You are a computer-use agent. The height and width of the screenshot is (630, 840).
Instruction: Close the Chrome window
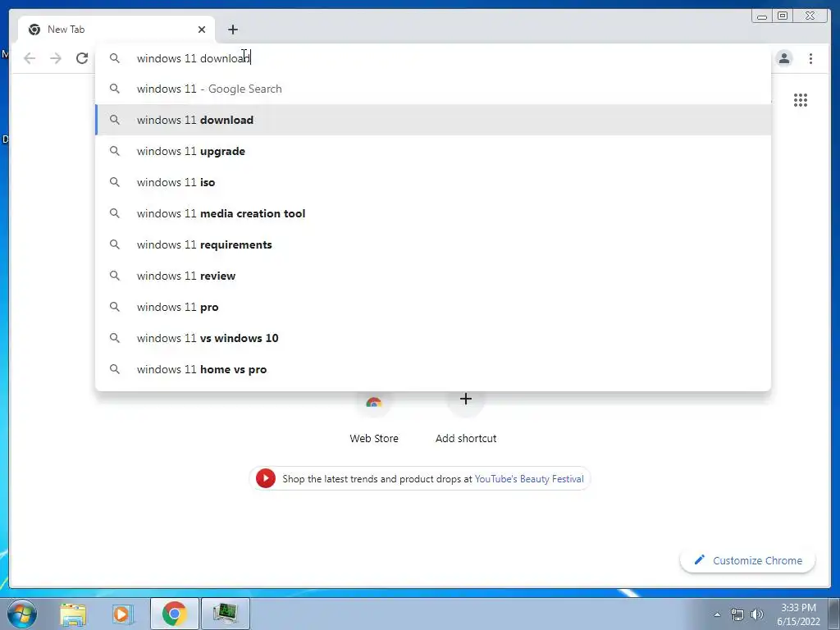pyautogui.click(x=810, y=16)
